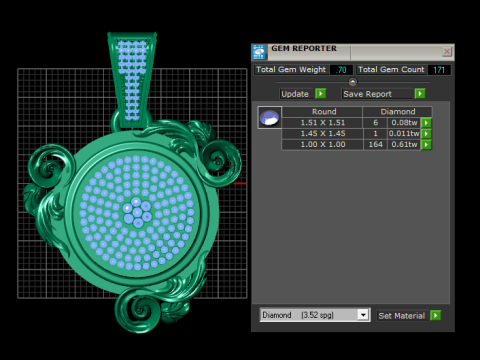
Task: Collapse panel using the round arrow toggle
Action: point(353,82)
